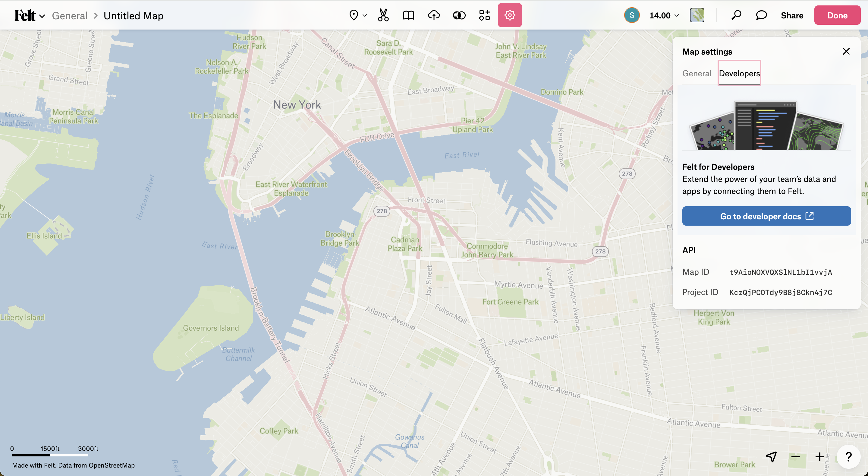Click the Coffey Park label
This screenshot has height=476, width=868.
pos(279,431)
